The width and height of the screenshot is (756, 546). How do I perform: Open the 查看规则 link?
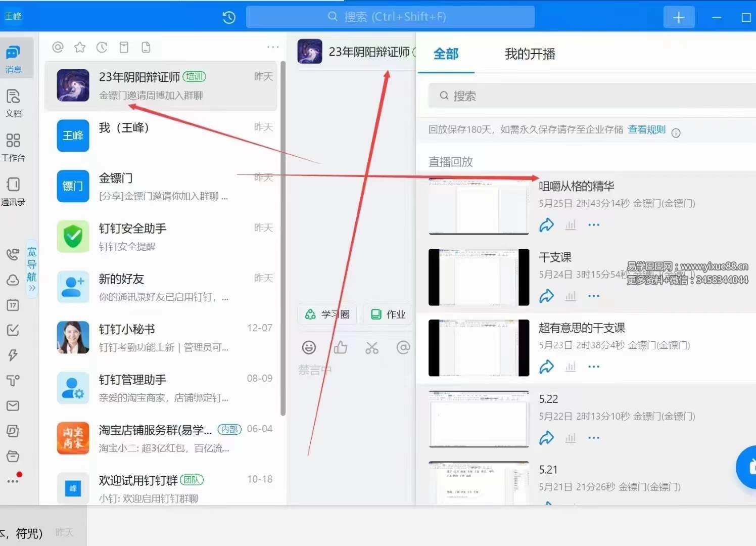pyautogui.click(x=646, y=129)
